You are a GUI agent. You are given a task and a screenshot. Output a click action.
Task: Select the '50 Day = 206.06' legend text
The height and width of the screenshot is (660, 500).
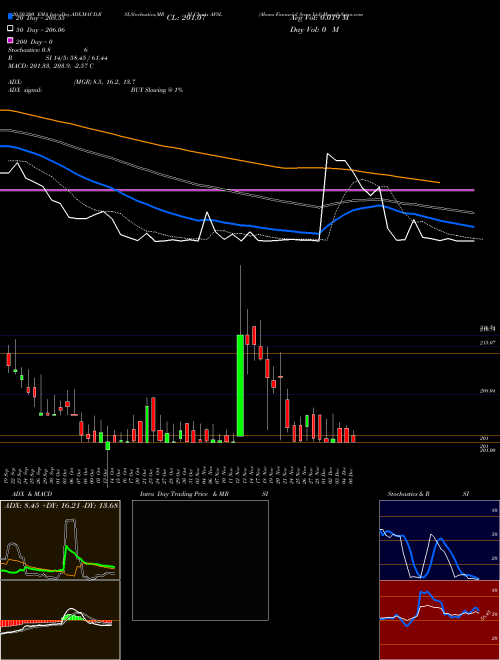pos(41,30)
